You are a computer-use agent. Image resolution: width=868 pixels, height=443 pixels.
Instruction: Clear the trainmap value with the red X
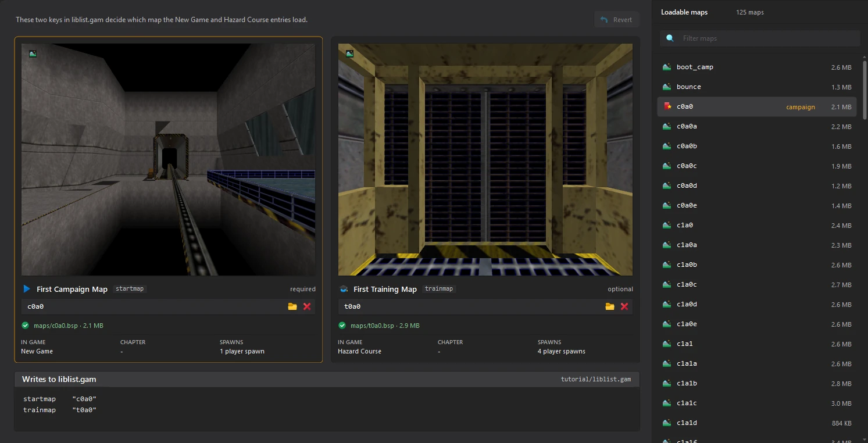(x=624, y=306)
